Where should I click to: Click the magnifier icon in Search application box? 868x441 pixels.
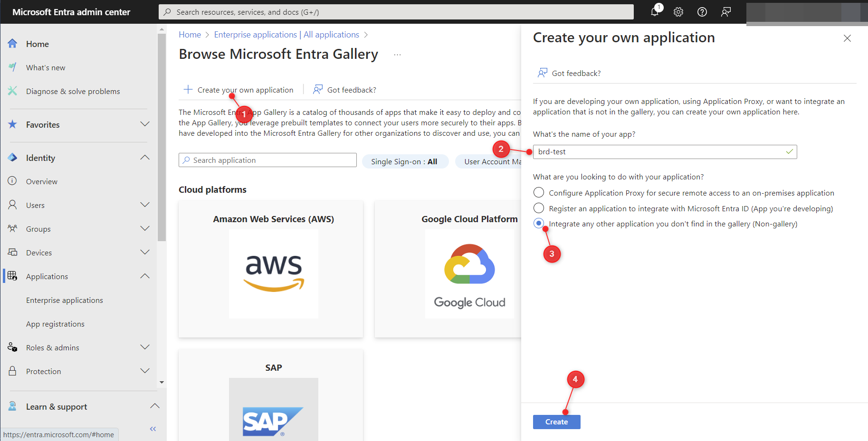[186, 160]
